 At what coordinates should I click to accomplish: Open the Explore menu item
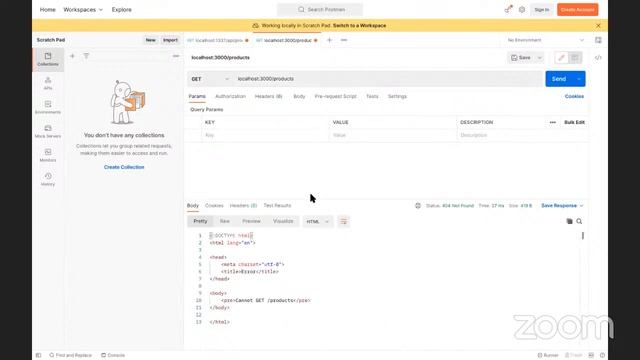pos(122,9)
